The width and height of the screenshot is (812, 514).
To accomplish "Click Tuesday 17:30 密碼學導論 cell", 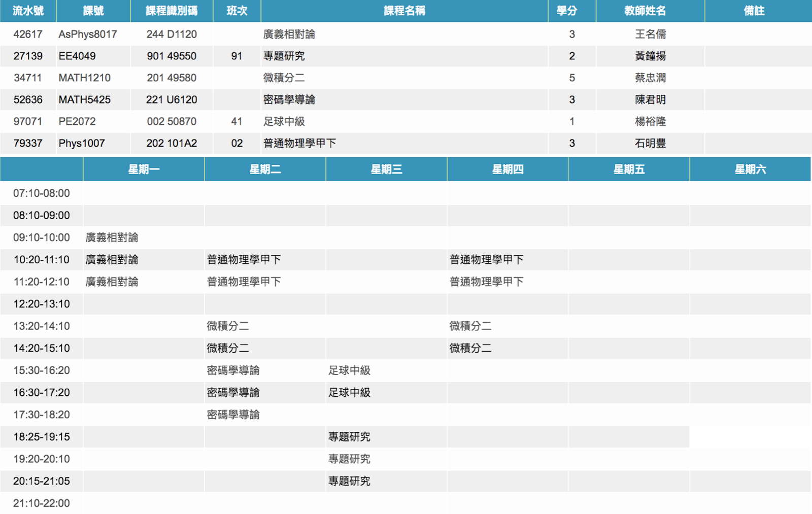I will pyautogui.click(x=233, y=415).
